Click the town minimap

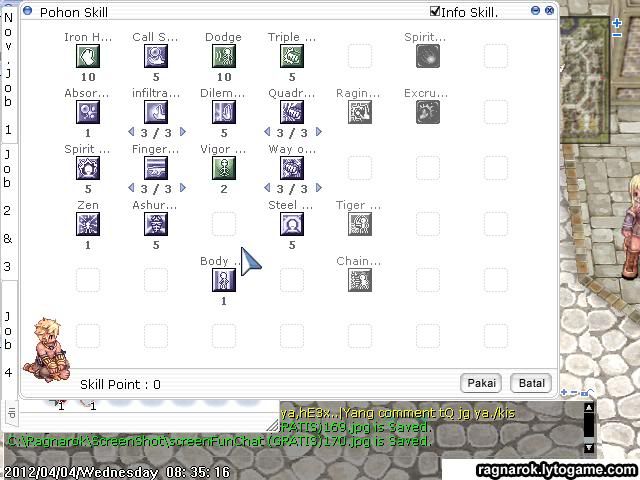[585, 78]
